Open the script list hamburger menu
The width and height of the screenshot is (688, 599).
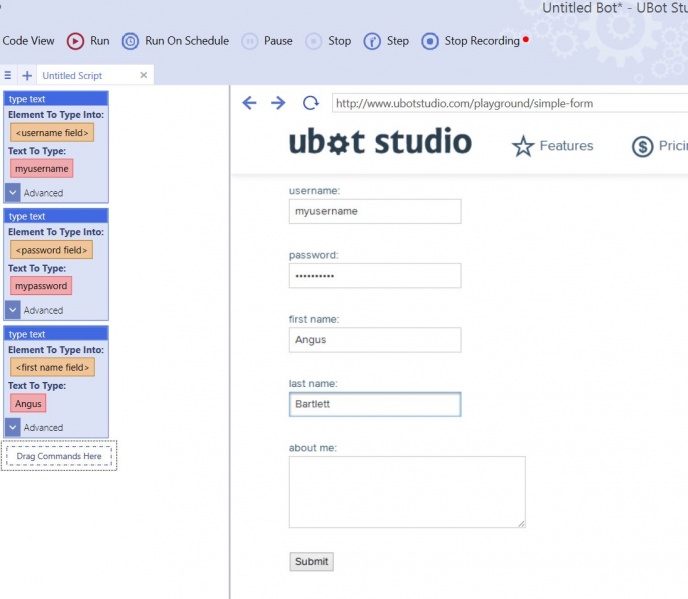pyautogui.click(x=8, y=75)
